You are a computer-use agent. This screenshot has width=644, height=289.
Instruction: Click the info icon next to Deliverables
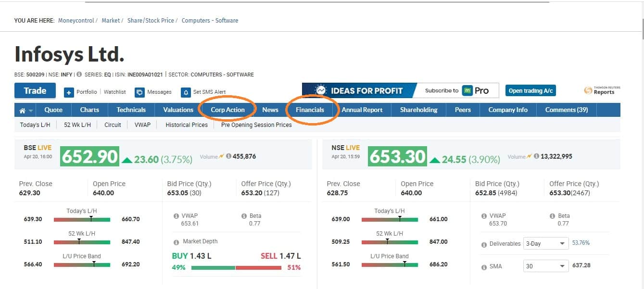[x=484, y=244]
